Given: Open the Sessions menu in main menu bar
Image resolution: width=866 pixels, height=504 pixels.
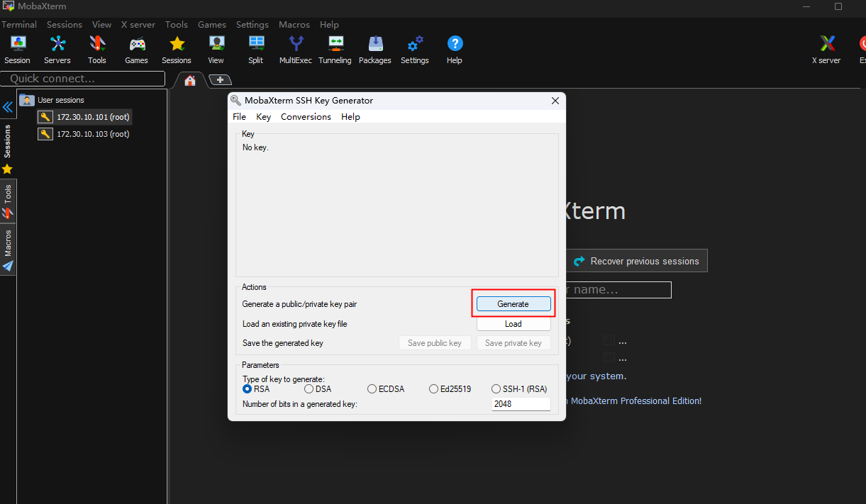Looking at the screenshot, I should (65, 24).
